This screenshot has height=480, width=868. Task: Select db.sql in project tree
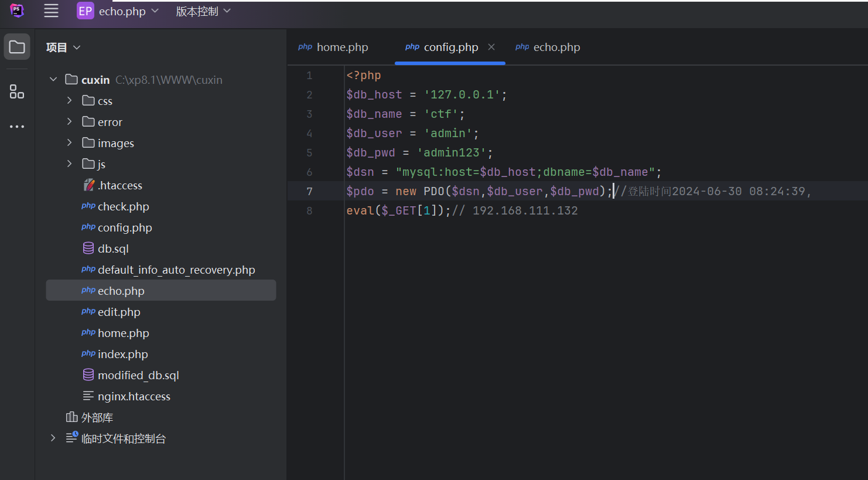tap(113, 248)
